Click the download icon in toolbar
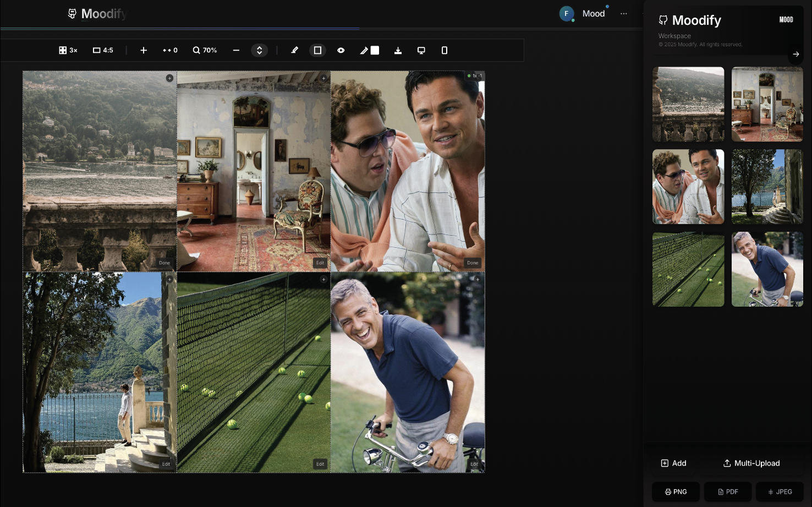Screen dimensions: 812x507 click(398, 50)
